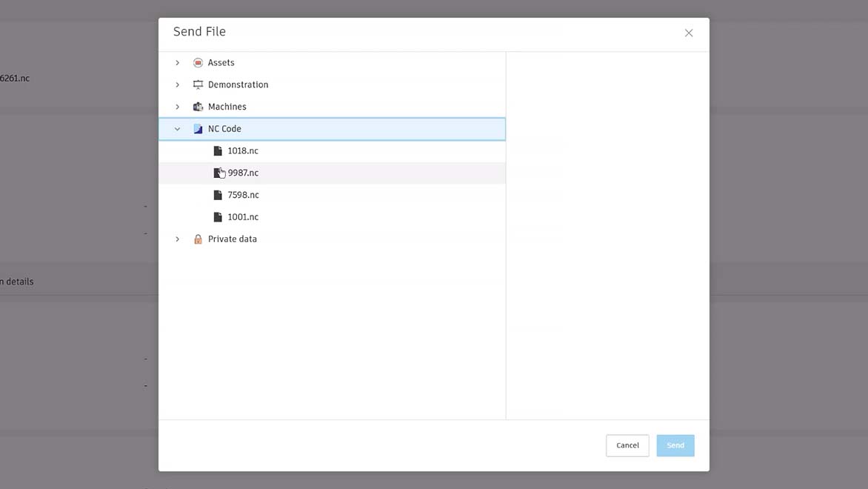Expand the Machines folder chevron
The width and height of the screenshot is (868, 489).
pos(177,107)
